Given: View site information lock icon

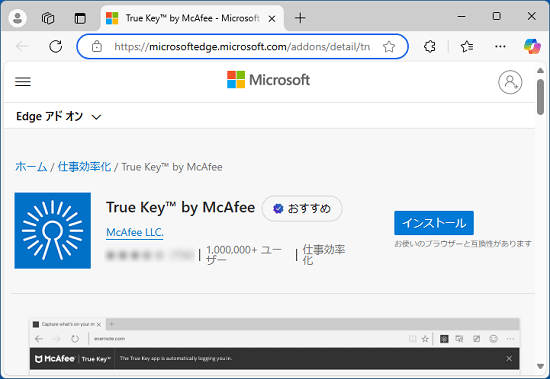Looking at the screenshot, I should pos(96,46).
